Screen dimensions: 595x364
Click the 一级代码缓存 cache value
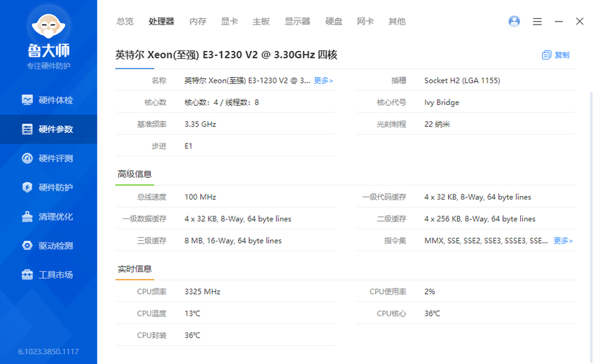click(x=477, y=197)
